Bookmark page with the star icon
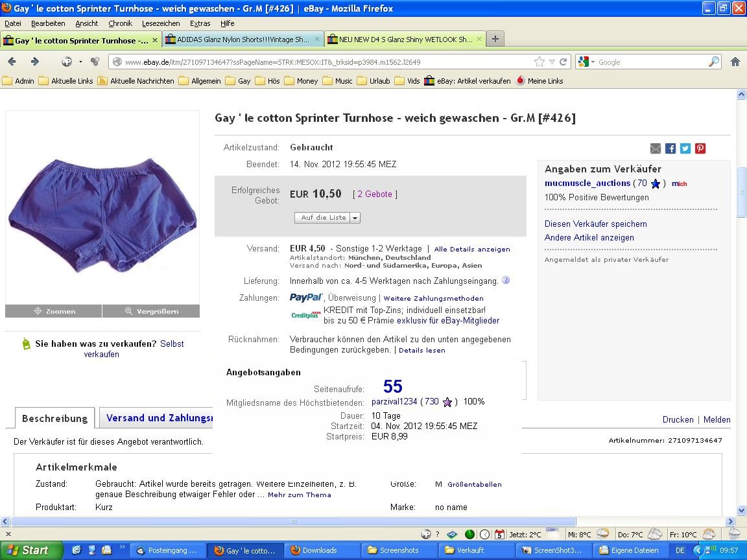This screenshot has height=560, width=747. [x=539, y=62]
